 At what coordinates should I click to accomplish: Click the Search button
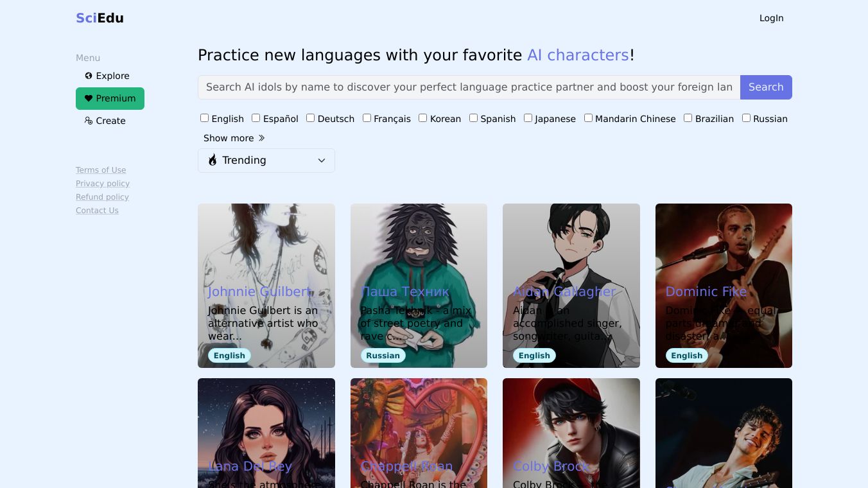pos(766,87)
